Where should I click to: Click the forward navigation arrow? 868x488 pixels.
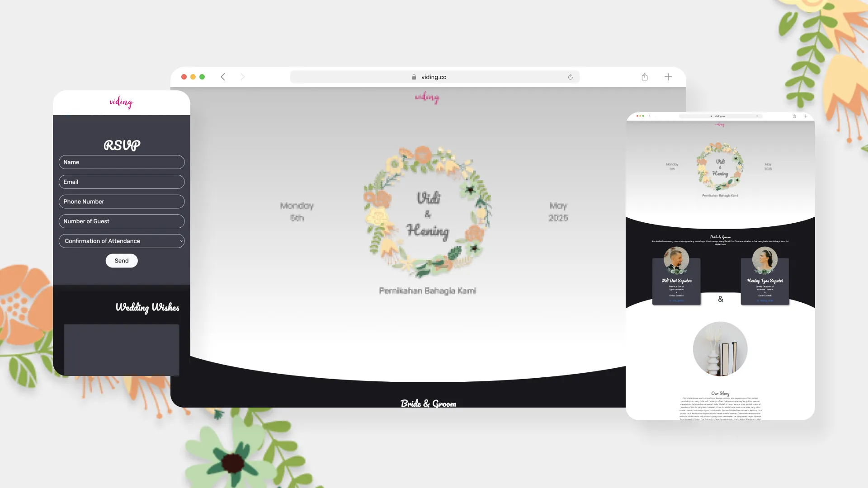[x=243, y=77]
